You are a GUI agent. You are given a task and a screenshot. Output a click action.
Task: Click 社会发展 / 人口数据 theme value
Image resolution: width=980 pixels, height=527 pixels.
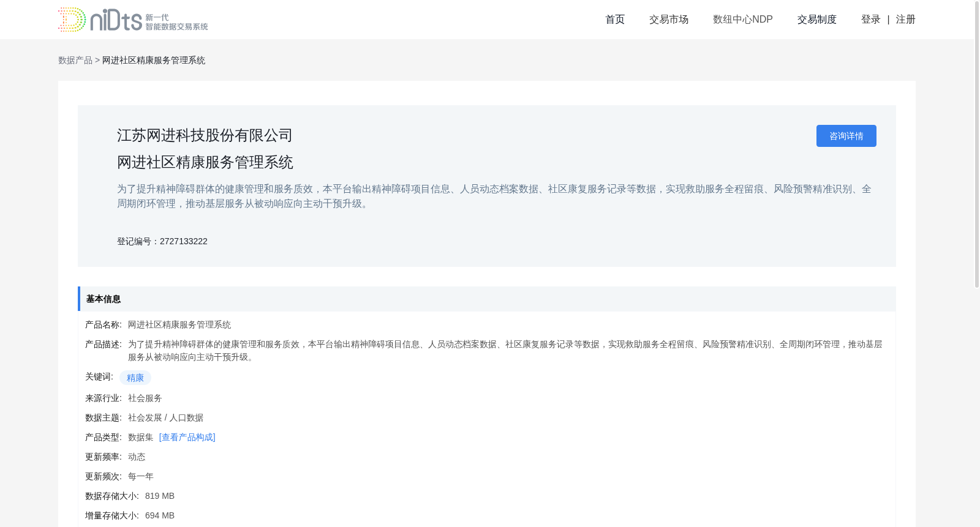click(166, 417)
